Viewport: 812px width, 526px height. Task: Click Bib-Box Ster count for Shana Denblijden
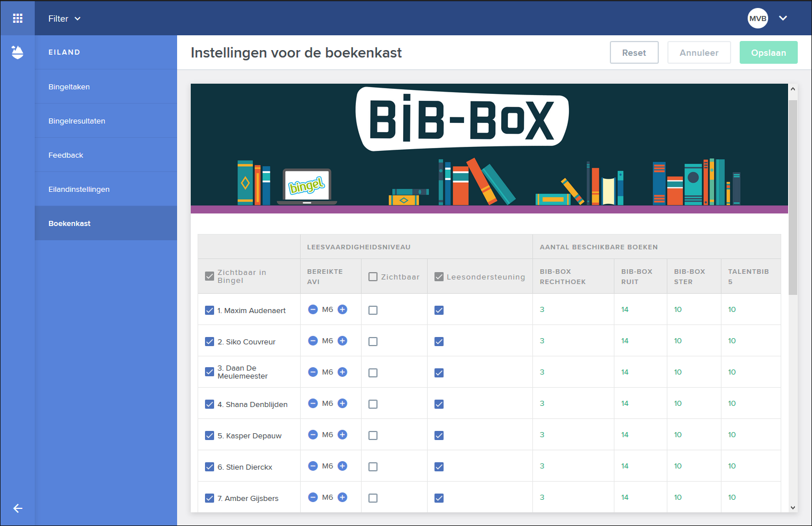678,404
